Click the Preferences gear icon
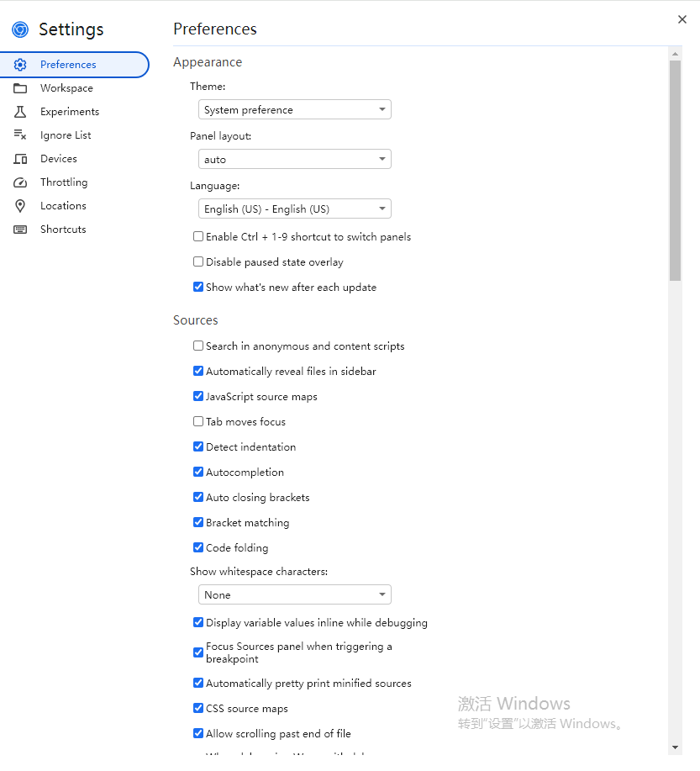 pyautogui.click(x=20, y=65)
